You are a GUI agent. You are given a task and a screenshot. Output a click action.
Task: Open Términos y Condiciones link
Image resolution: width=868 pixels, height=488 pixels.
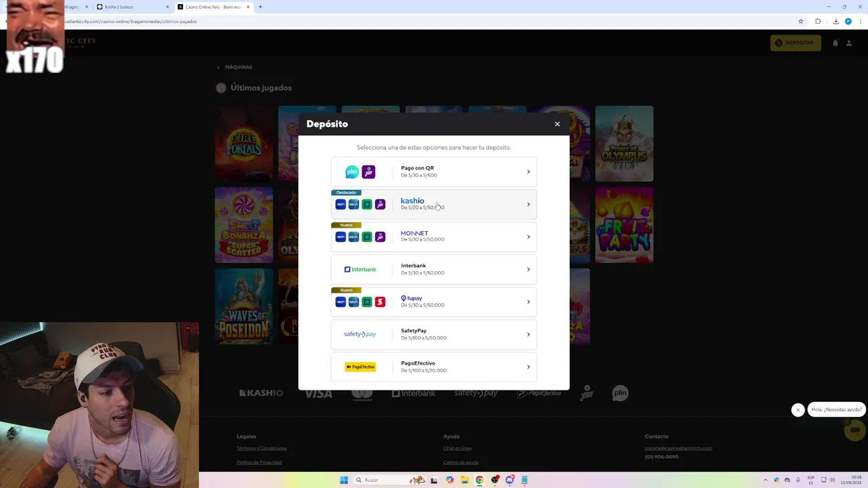pyautogui.click(x=262, y=448)
